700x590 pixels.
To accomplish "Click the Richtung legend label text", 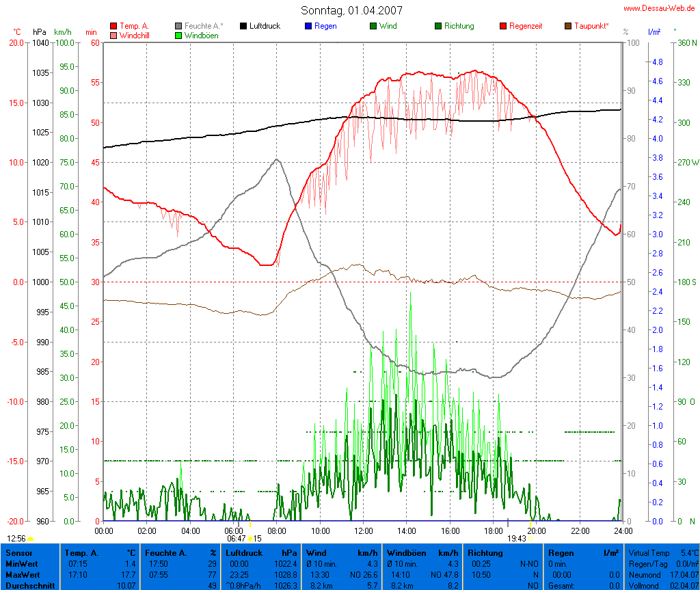I will point(459,26).
